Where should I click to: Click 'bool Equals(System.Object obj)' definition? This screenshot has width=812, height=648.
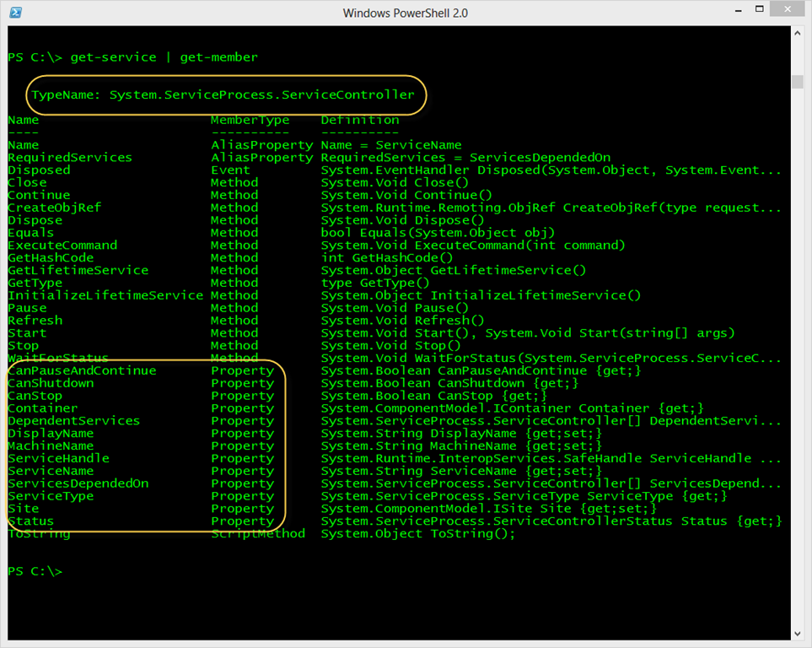pyautogui.click(x=438, y=233)
